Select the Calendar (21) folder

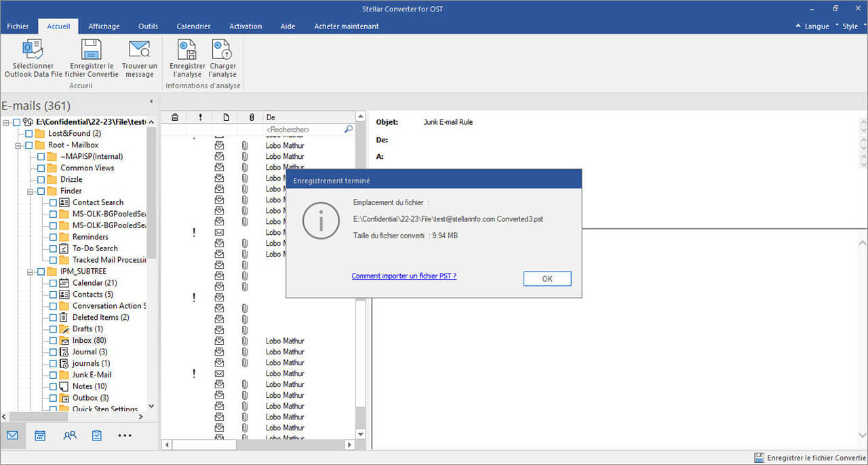[x=95, y=282]
